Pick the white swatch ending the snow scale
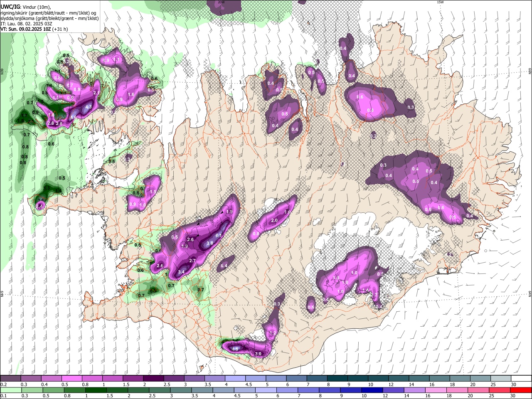 [522, 378]
